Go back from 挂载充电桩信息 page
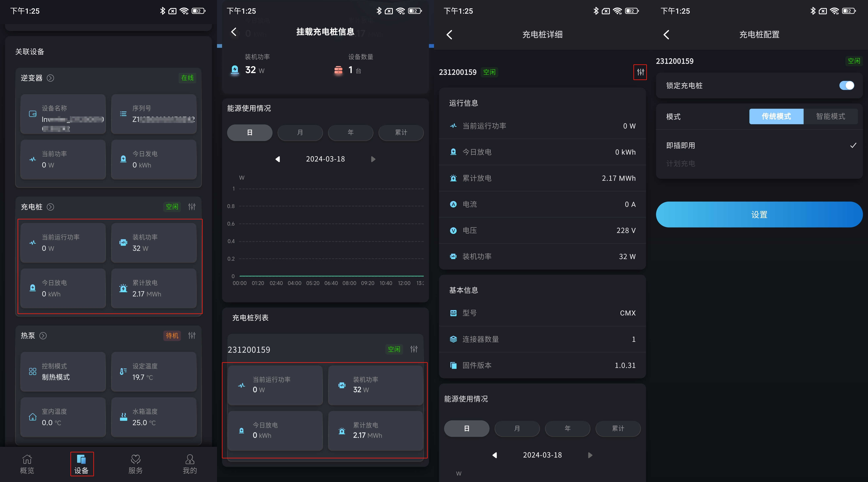Screen dimensions: 868x482 234,32
